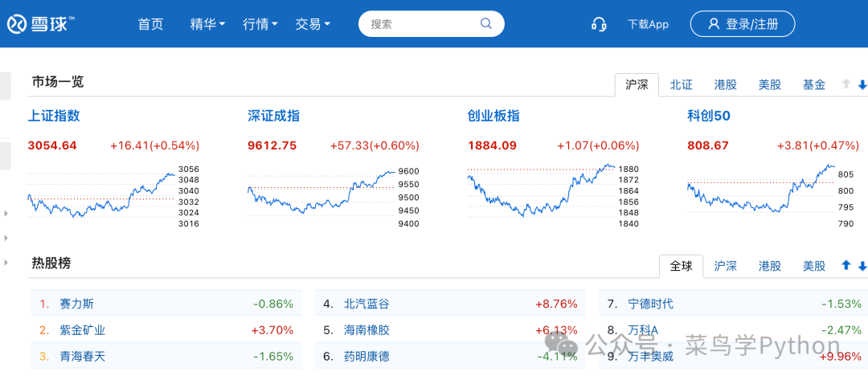Click the 热股榜 section heading
The width and height of the screenshot is (868, 380).
[x=51, y=264]
